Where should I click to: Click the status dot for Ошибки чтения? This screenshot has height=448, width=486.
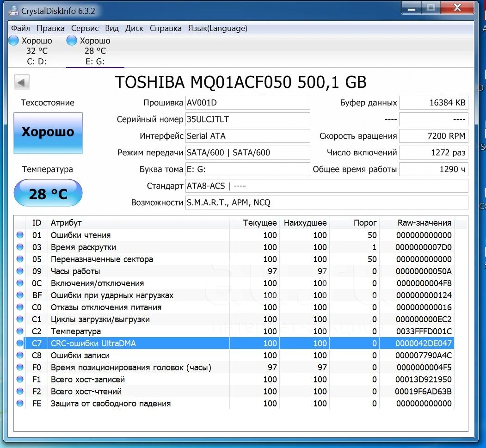(20, 235)
